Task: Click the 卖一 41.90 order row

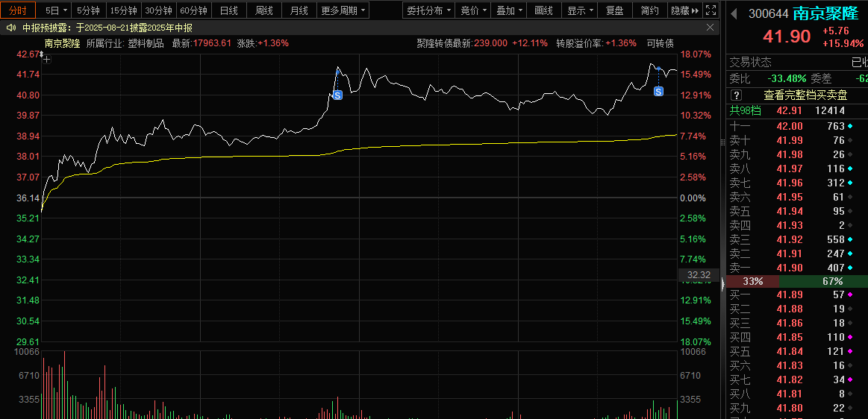Action: (x=797, y=268)
